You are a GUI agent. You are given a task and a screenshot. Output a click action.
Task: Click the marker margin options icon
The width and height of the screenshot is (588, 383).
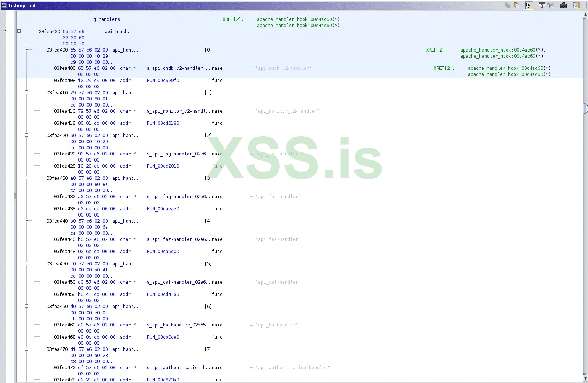pos(576,5)
